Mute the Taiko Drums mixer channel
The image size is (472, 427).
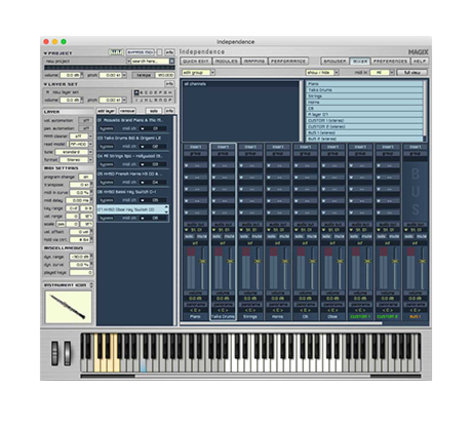pos(229,236)
